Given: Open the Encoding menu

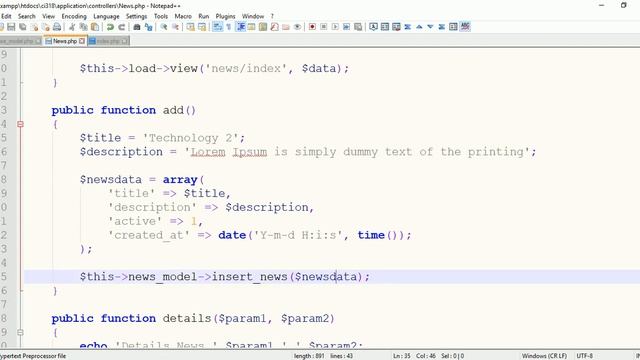Looking at the screenshot, I should coord(74,16).
